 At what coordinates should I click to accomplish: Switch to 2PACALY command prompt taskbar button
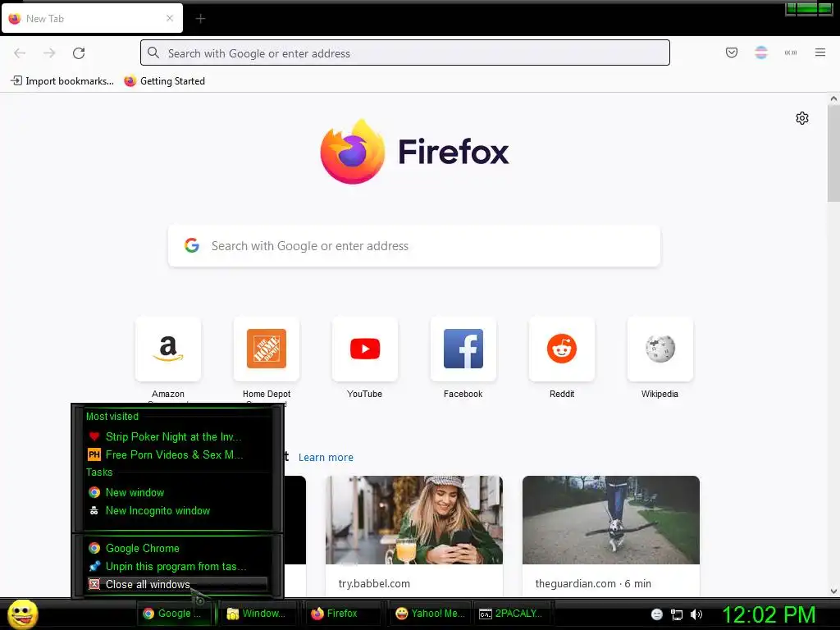click(513, 614)
